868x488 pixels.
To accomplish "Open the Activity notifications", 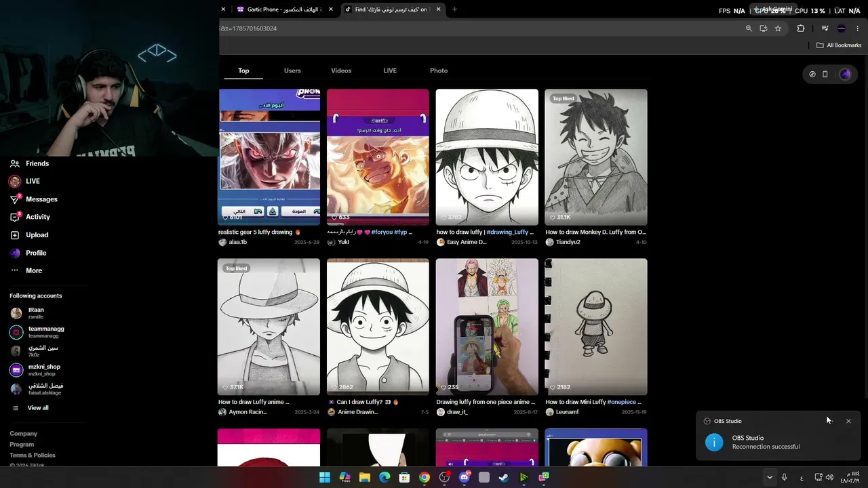I will pos(30,217).
